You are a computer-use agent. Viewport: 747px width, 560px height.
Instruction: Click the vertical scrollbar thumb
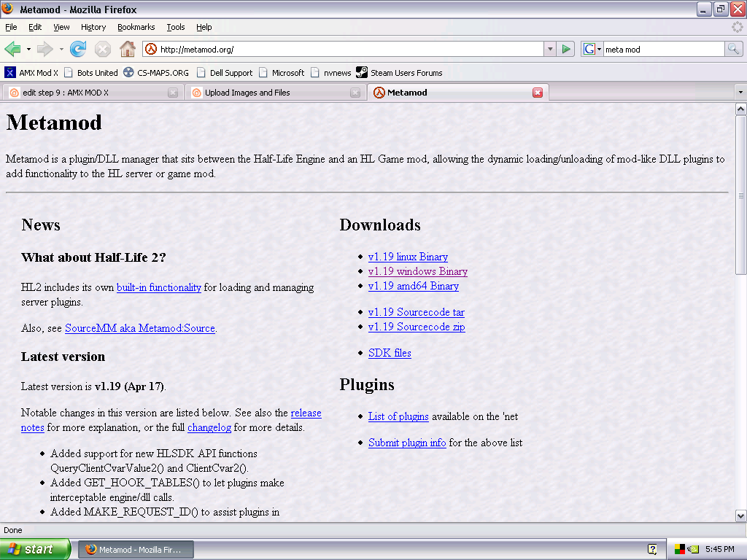[741, 195]
